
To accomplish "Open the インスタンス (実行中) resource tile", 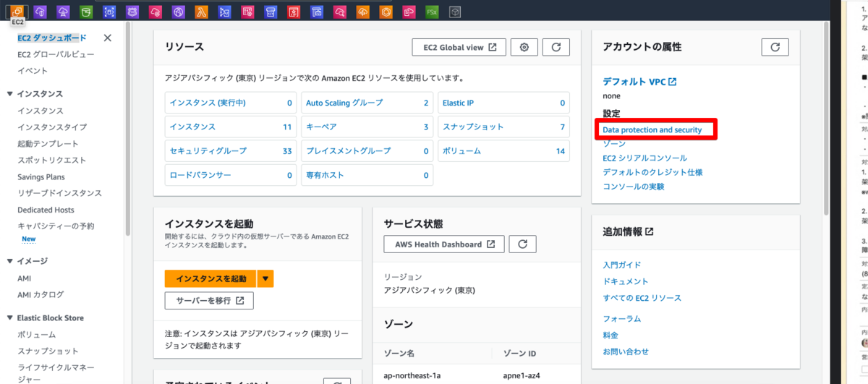I will tap(230, 103).
